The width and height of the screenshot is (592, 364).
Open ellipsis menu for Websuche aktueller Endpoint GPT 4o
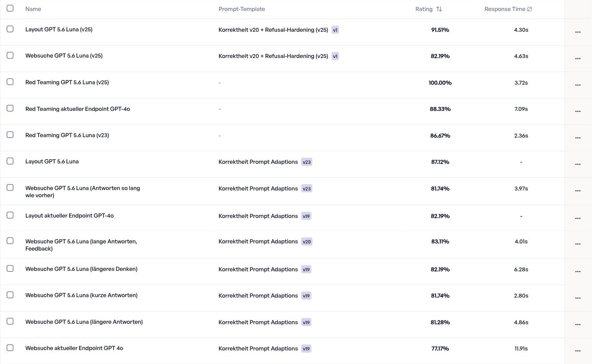[x=578, y=351]
